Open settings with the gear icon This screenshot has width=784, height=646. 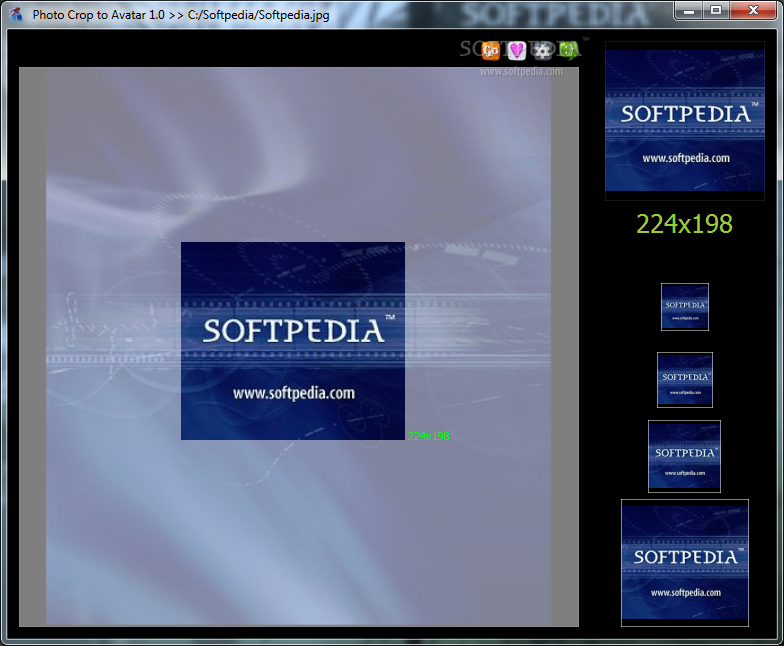pyautogui.click(x=542, y=50)
